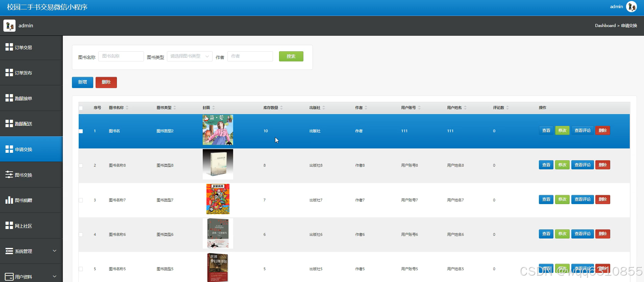Viewport: 644px width, 282px height.
Task: Sort by 库存数量 column arrows
Action: pos(281,108)
